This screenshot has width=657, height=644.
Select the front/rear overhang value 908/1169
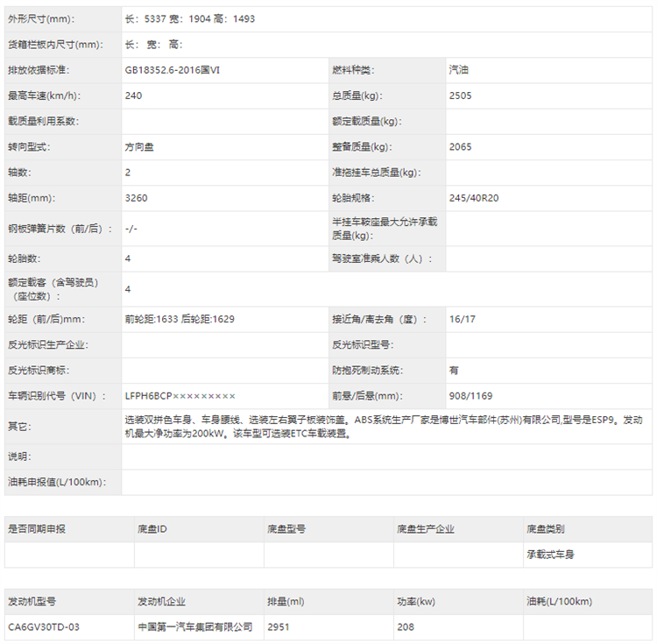(x=470, y=396)
